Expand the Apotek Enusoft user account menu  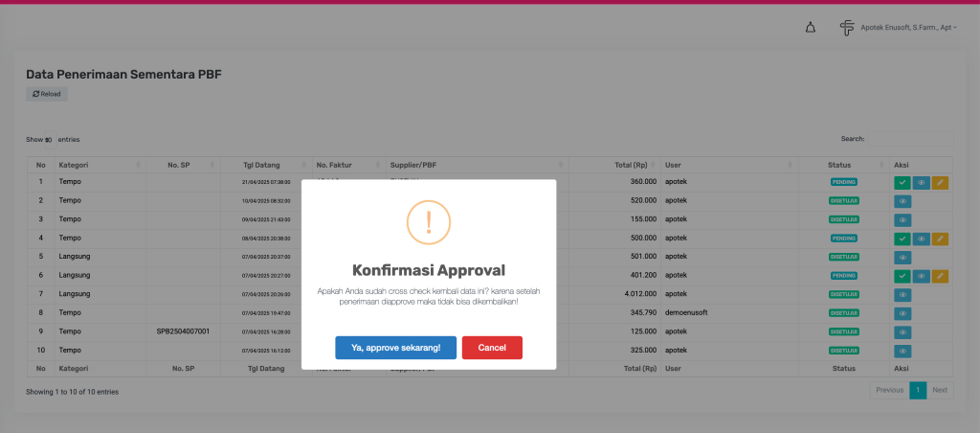click(908, 28)
